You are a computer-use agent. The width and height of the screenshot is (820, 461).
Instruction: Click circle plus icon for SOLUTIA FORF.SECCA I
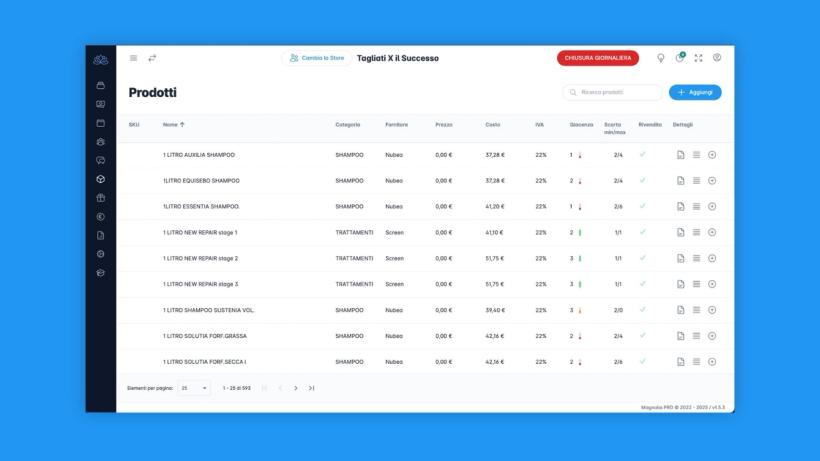click(712, 362)
